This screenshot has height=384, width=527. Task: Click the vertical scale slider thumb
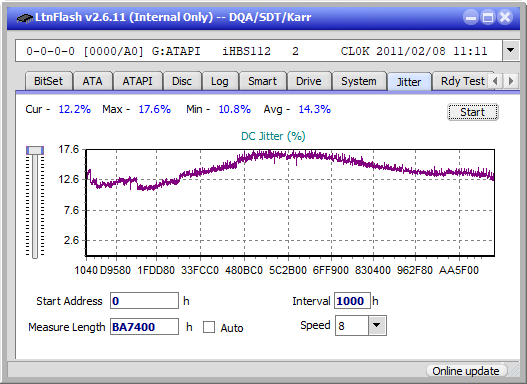coord(35,150)
